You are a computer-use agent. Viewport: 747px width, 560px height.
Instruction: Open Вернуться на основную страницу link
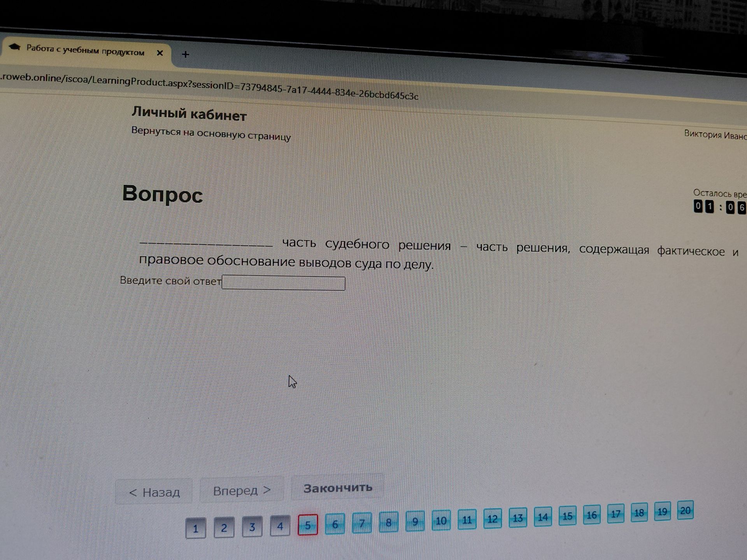[x=211, y=133]
